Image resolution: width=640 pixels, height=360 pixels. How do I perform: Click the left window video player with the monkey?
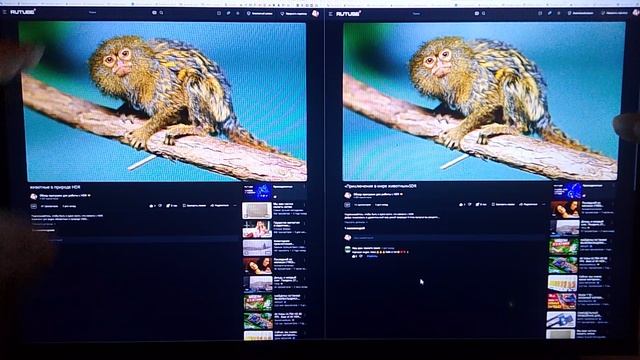point(163,101)
